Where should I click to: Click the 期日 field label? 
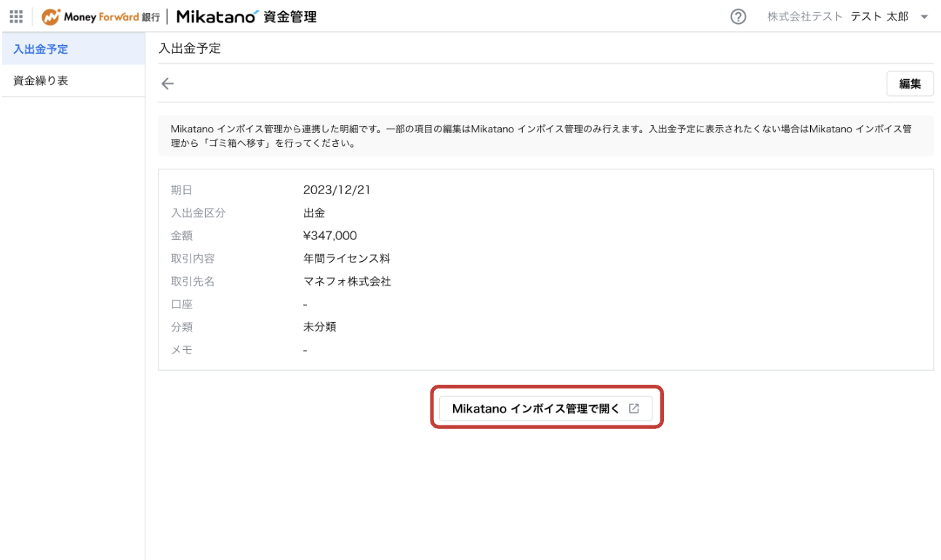[182, 191]
